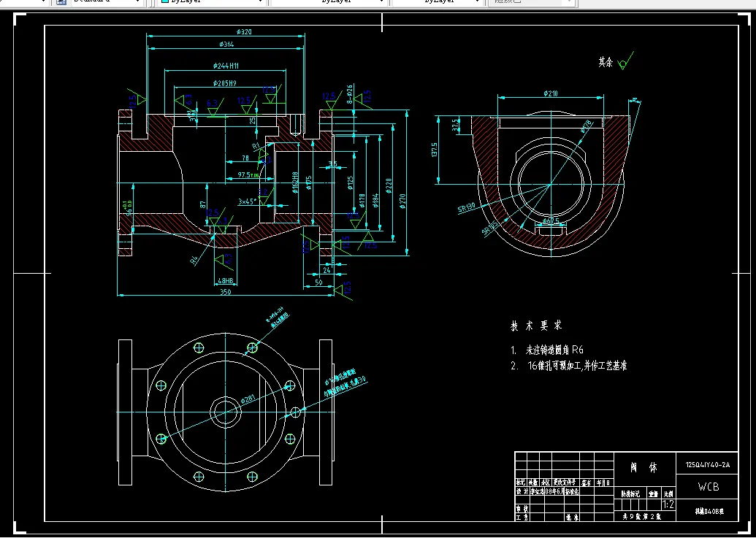The width and height of the screenshot is (756, 538).
Task: Select the 标准化 cell in title block
Action: click(x=572, y=492)
